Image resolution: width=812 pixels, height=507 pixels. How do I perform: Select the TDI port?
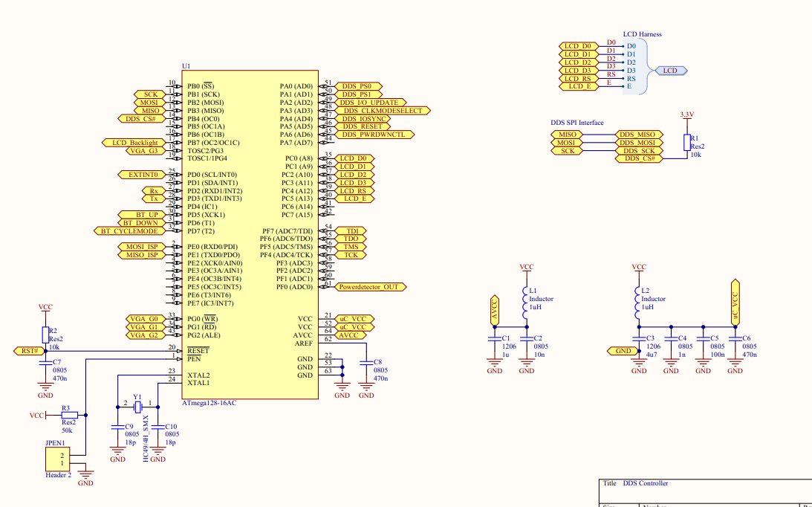tap(351, 230)
